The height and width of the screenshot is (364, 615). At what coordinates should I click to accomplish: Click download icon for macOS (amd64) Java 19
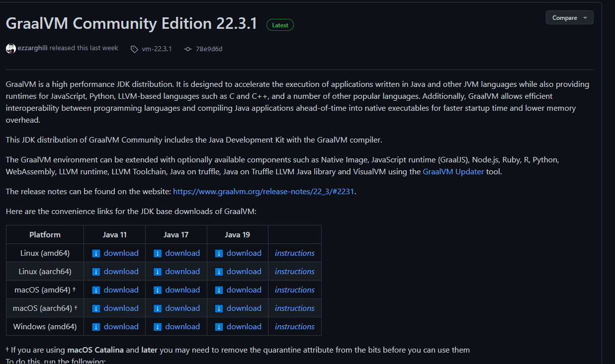click(x=219, y=290)
